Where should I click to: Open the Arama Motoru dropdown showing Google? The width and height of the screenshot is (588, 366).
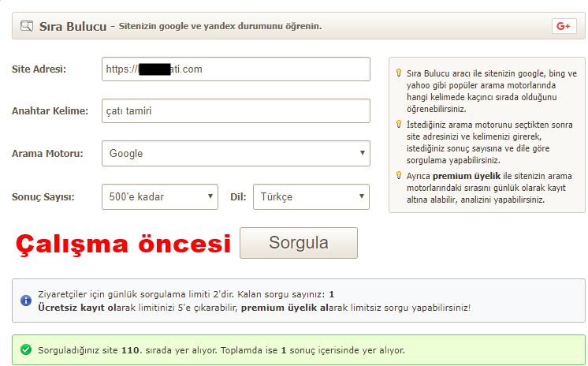pos(236,154)
